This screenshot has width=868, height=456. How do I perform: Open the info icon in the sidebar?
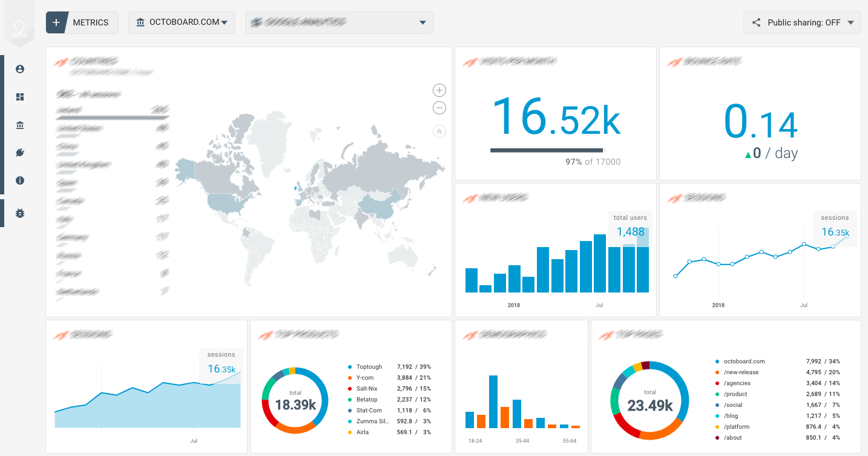(x=19, y=180)
